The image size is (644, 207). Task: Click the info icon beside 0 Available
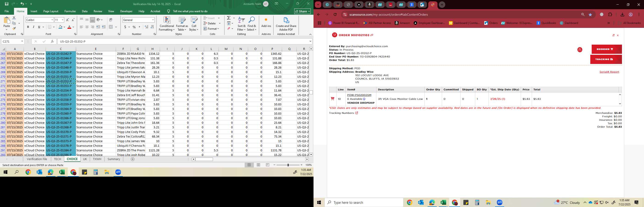(364, 99)
